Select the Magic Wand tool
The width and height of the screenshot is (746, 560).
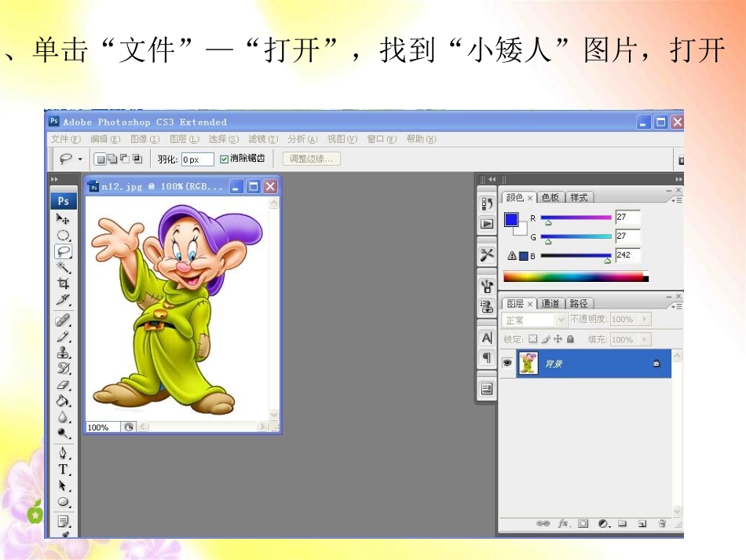point(63,267)
